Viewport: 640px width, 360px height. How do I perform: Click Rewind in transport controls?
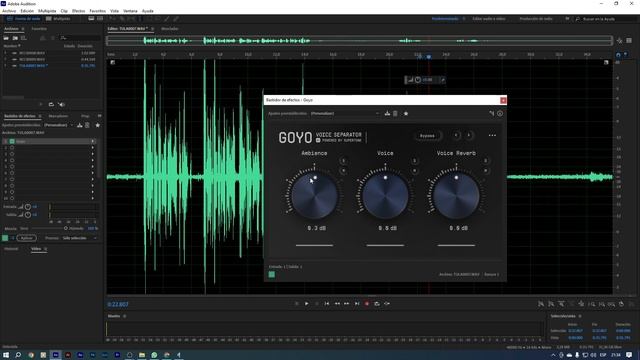point(337,304)
